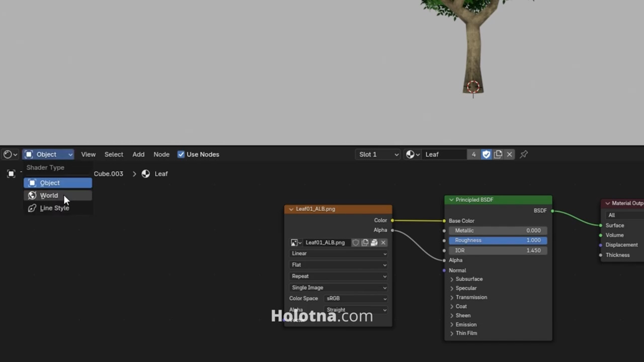Open the Single Image source dropdown

[339, 288]
